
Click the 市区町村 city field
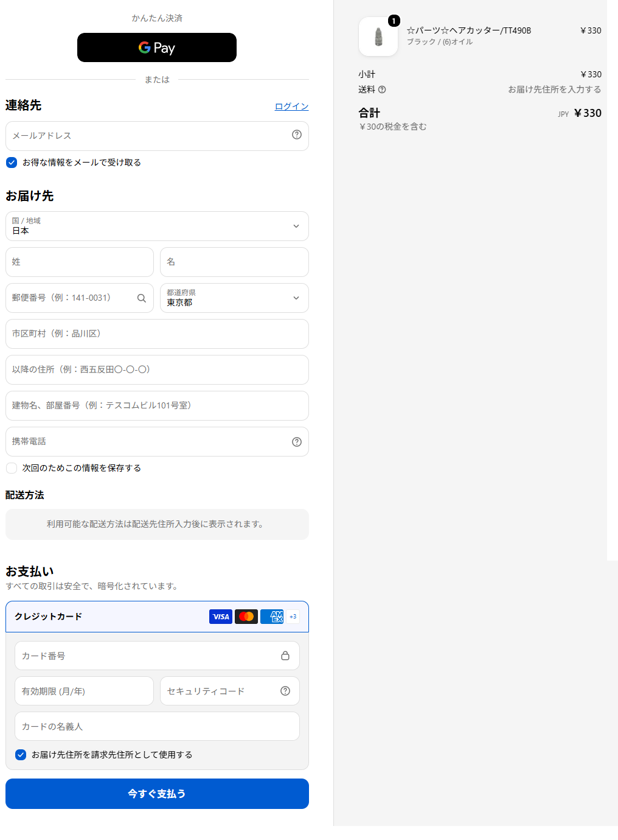[157, 334]
